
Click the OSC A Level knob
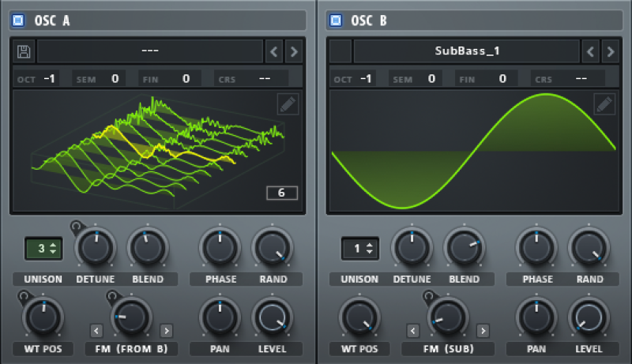[x=273, y=317]
